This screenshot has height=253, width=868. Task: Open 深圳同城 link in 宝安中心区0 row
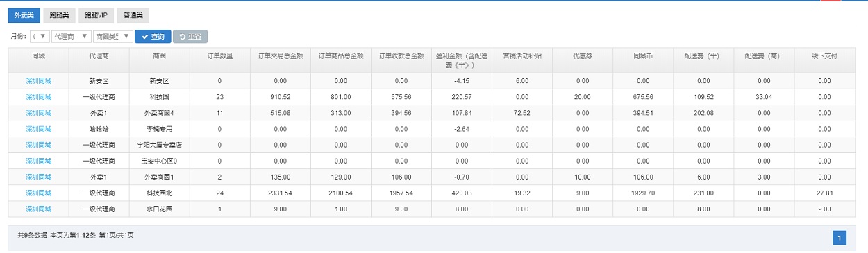coord(39,161)
